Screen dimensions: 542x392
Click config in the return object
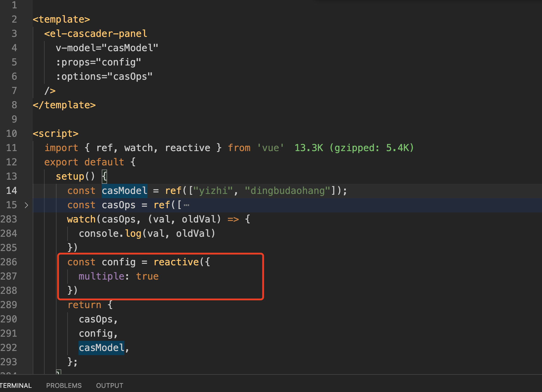[x=96, y=333]
